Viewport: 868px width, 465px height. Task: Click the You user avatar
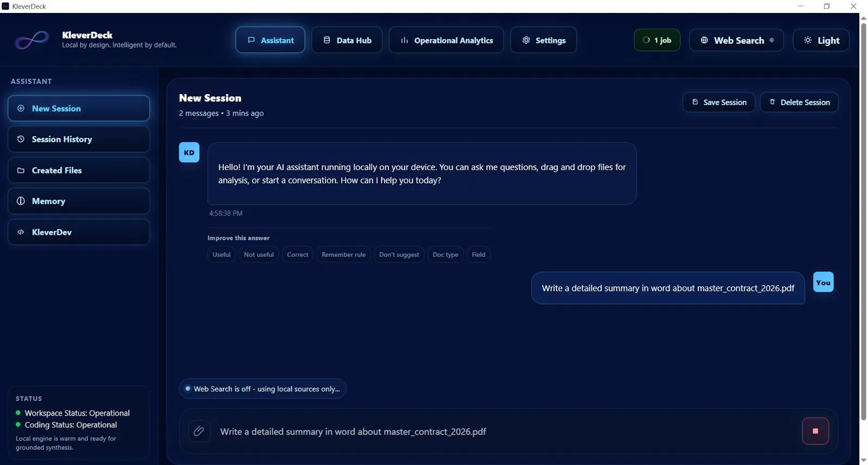point(823,282)
